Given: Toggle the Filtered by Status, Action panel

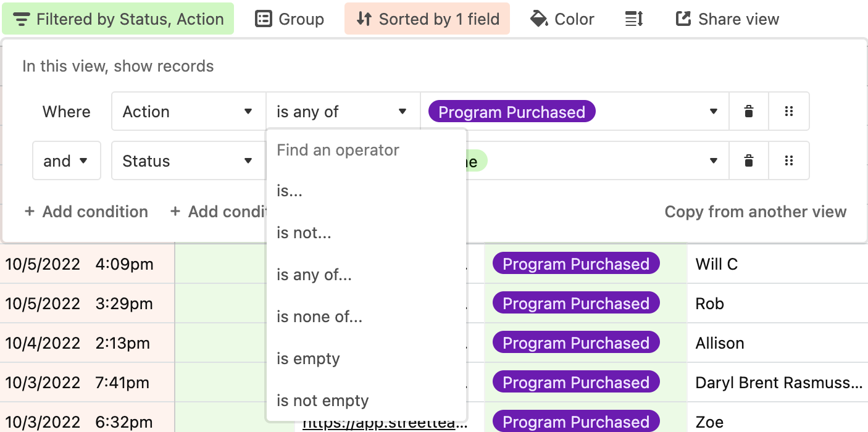Looking at the screenshot, I should (118, 19).
